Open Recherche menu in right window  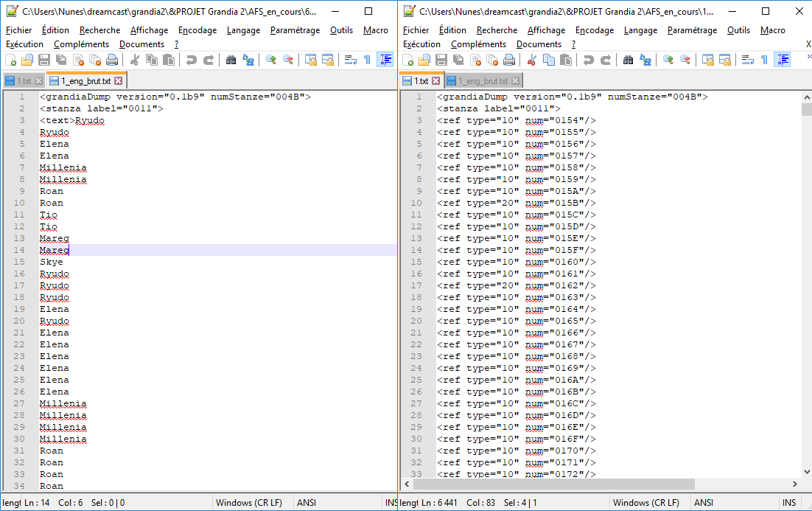click(x=497, y=30)
